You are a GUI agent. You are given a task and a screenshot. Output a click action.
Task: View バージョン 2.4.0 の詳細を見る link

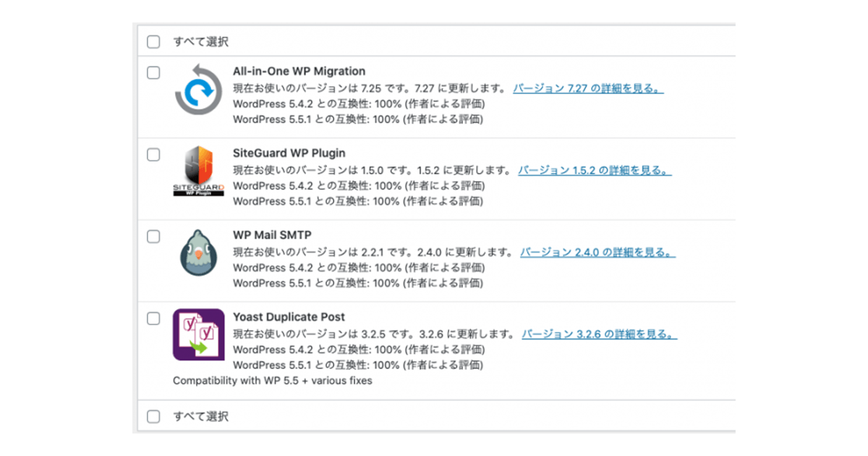[x=598, y=253]
